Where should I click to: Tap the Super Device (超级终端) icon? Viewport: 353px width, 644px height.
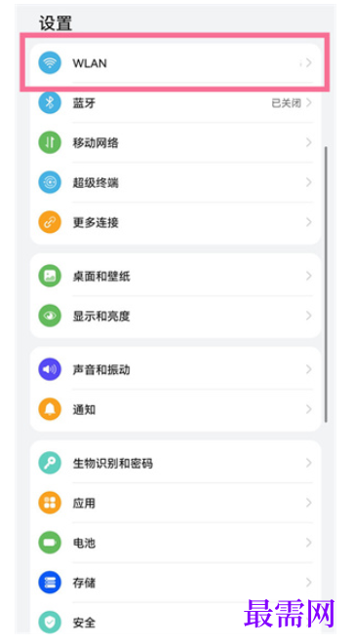pos(50,182)
